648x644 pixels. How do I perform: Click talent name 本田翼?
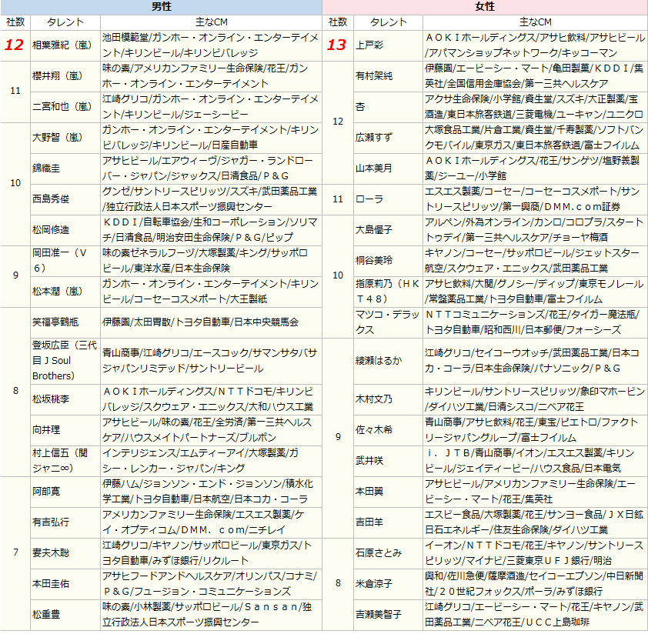click(369, 492)
